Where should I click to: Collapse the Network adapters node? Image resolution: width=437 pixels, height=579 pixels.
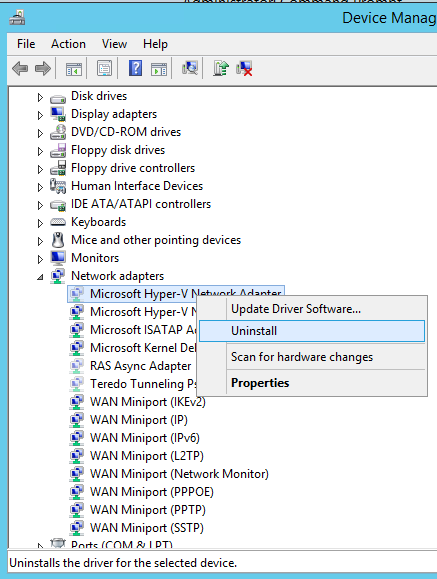tap(40, 277)
